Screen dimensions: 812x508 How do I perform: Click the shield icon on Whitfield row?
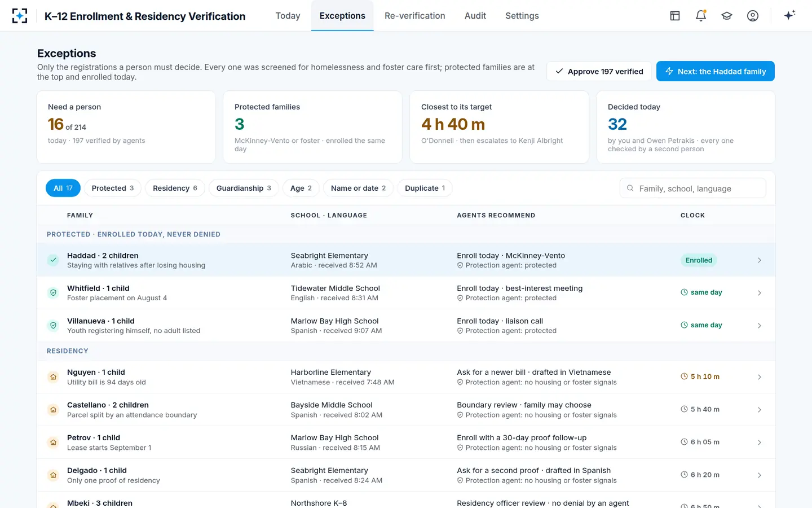click(x=53, y=293)
